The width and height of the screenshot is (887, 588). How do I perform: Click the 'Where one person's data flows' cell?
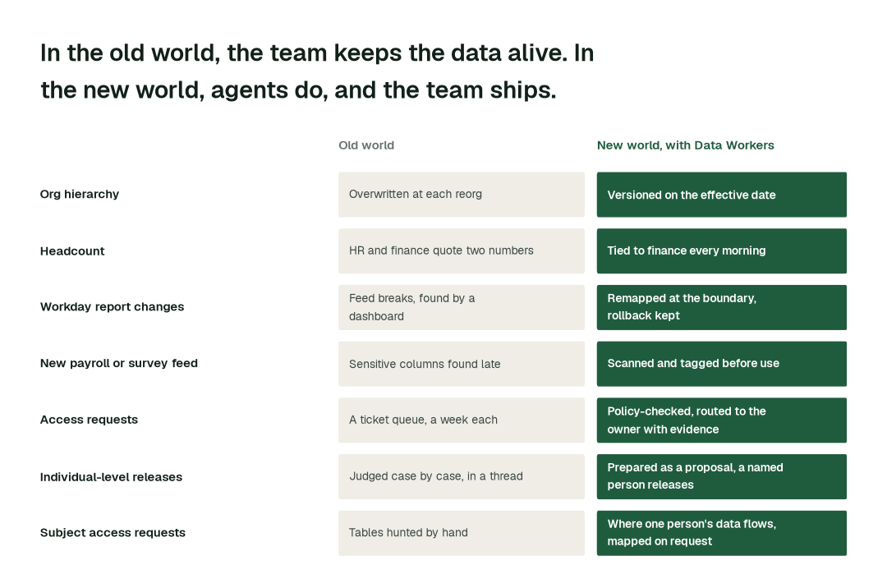coord(721,533)
